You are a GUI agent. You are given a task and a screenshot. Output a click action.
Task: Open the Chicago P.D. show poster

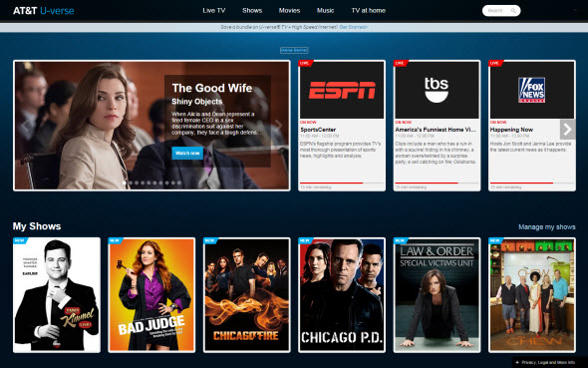point(342,295)
